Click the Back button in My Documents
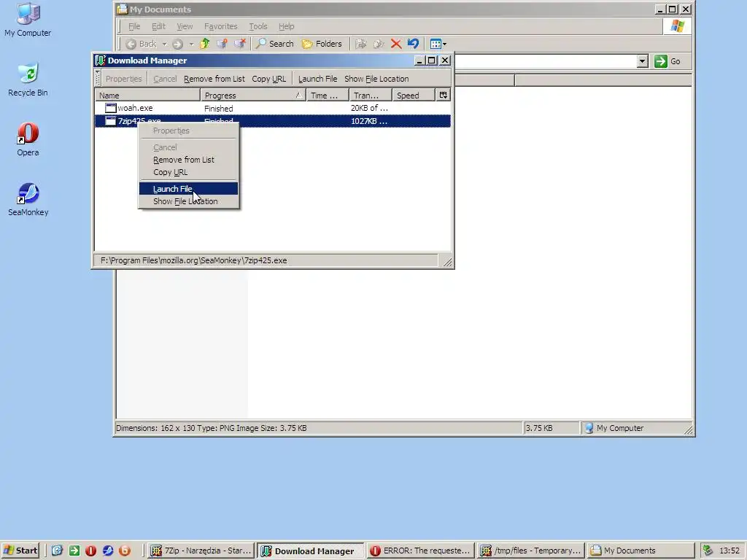The height and width of the screenshot is (560, 747). coord(141,44)
